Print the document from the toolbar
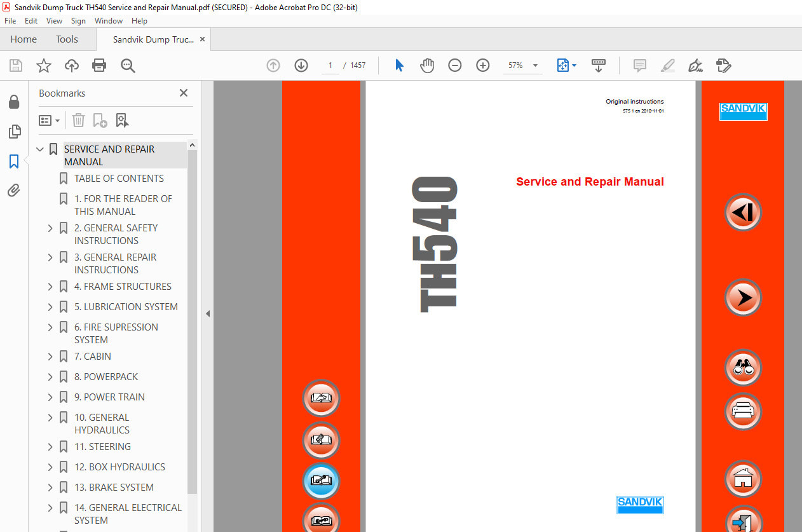 (99, 65)
